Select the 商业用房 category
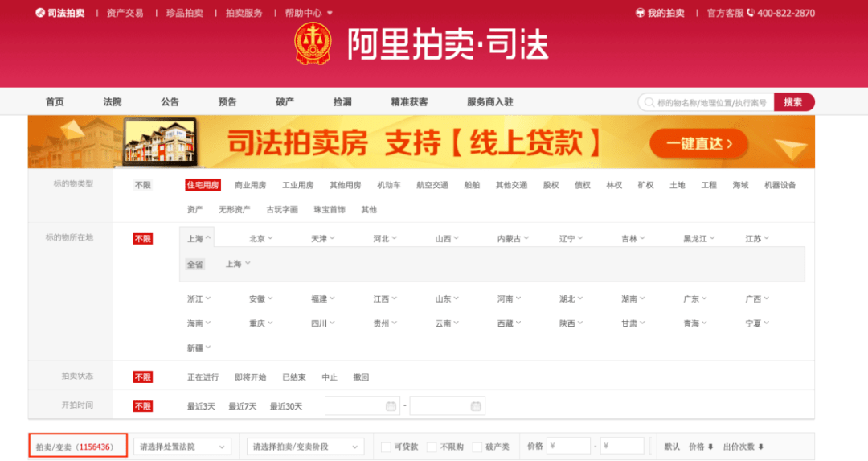The height and width of the screenshot is (461, 868). pos(250,185)
